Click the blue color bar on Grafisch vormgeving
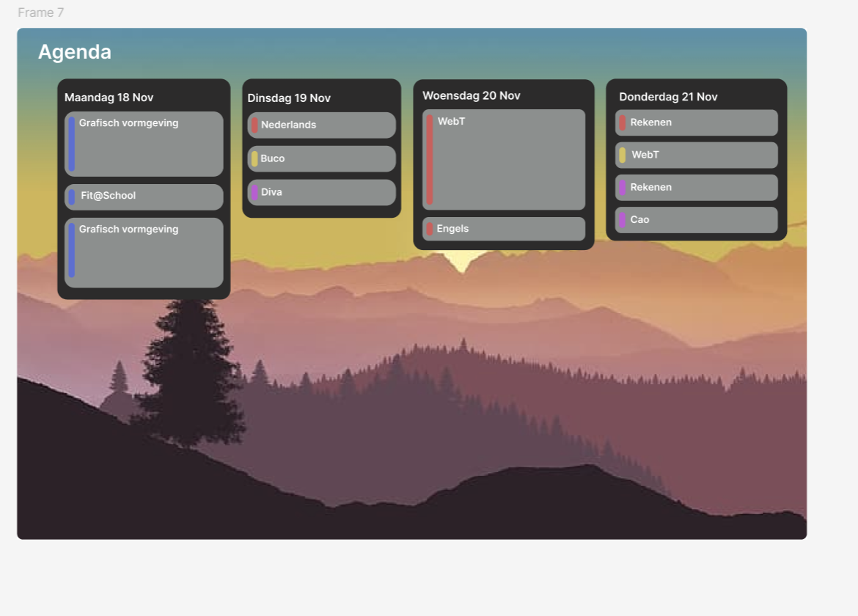This screenshot has width=858, height=616. click(x=72, y=144)
